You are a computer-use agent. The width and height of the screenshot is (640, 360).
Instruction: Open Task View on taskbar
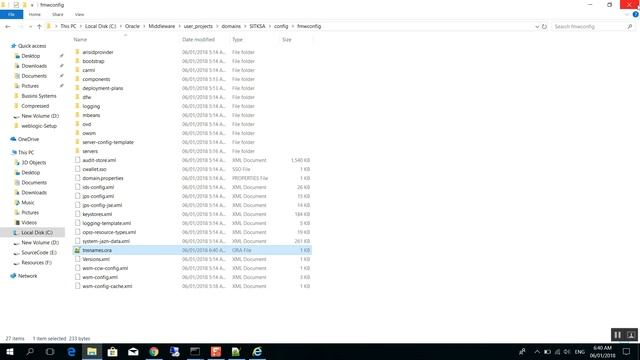(x=50, y=351)
